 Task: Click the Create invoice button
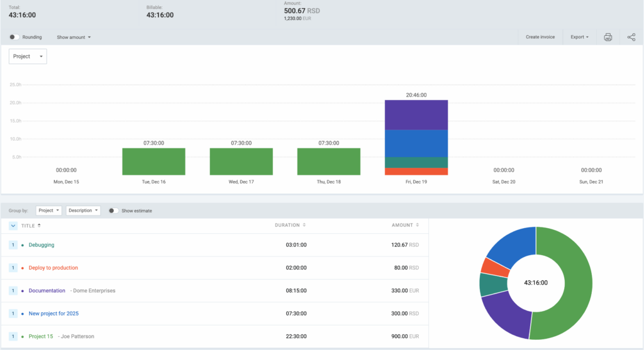click(x=540, y=37)
